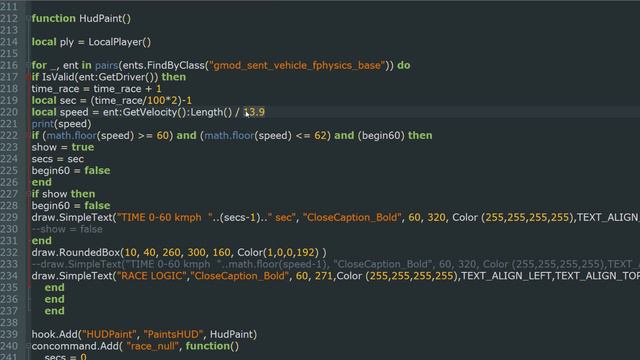Image resolution: width=640 pixels, height=360 pixels.
Task: Click the "RACE LOGIC" string on line 234
Action: click(151, 276)
